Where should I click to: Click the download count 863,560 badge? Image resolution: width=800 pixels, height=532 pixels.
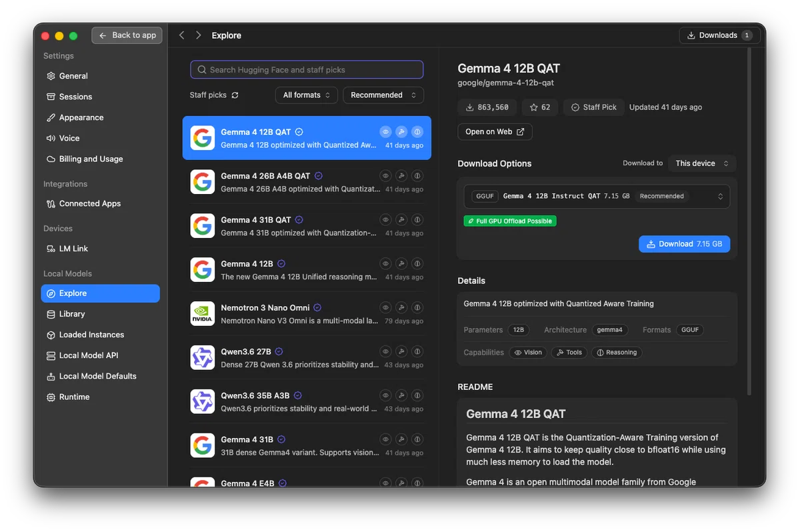pos(487,107)
